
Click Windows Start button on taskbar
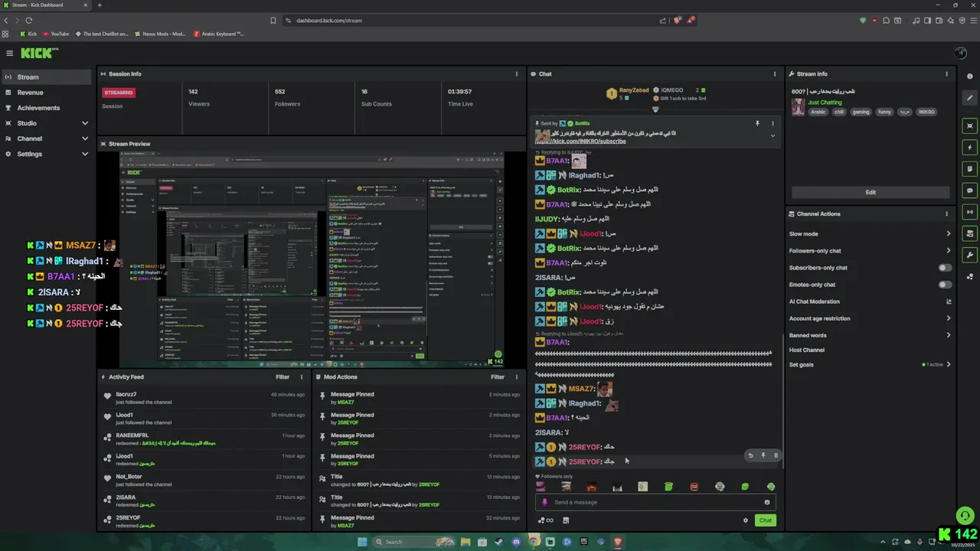coord(362,542)
